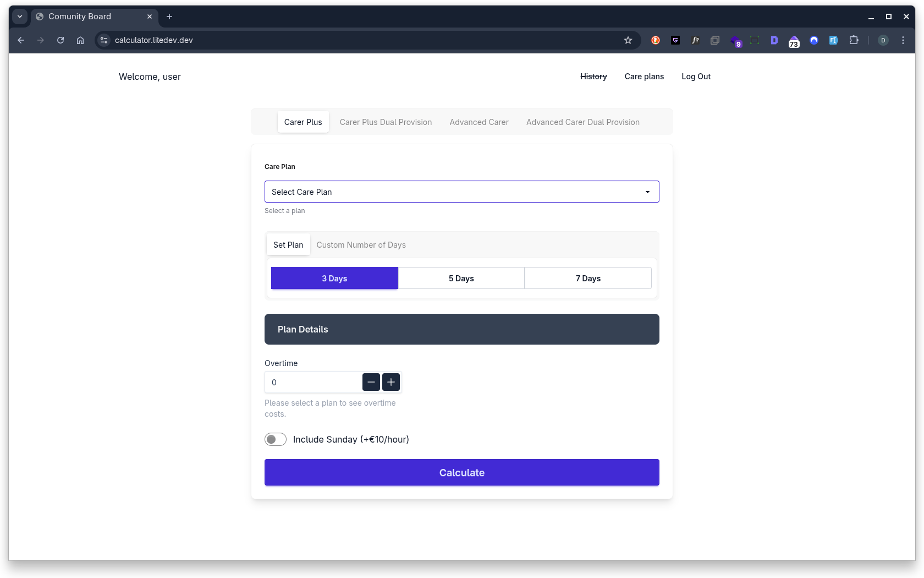Switch to Advanced Carer tab
Screen dimensions: 924x578
(479, 122)
